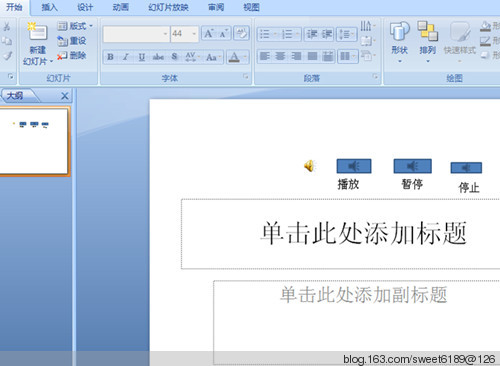Toggle Strikethrough abc formatting

tap(158, 57)
